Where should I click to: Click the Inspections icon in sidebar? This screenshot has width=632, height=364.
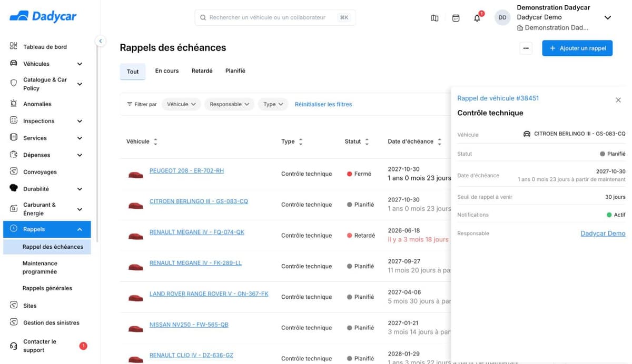(14, 120)
